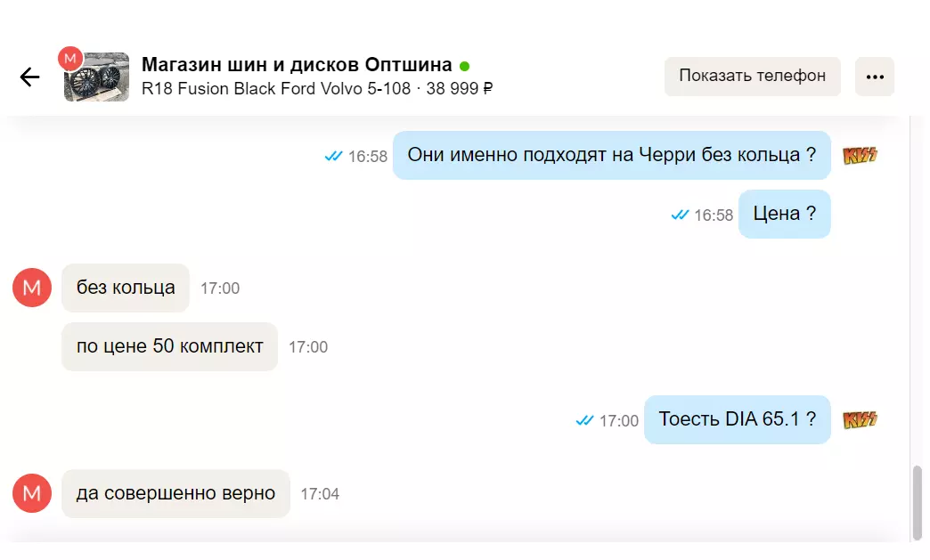
Task: Click the chat vertical scrollbar thumb
Action: [x=917, y=502]
